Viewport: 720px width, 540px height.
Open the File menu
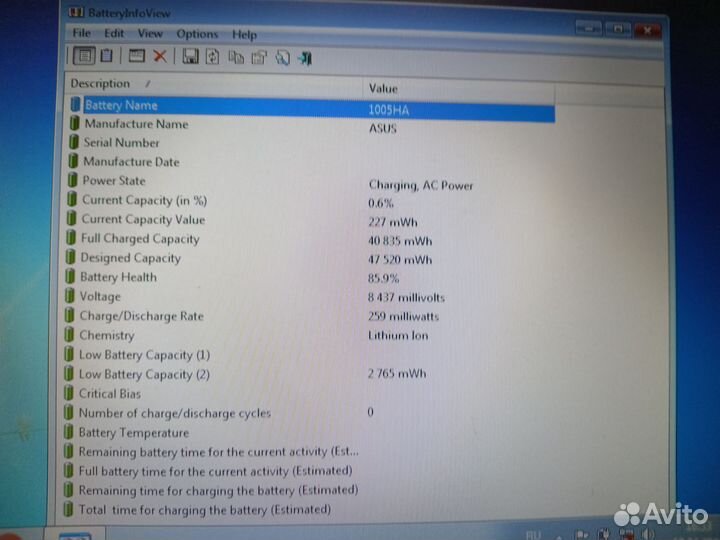click(81, 33)
